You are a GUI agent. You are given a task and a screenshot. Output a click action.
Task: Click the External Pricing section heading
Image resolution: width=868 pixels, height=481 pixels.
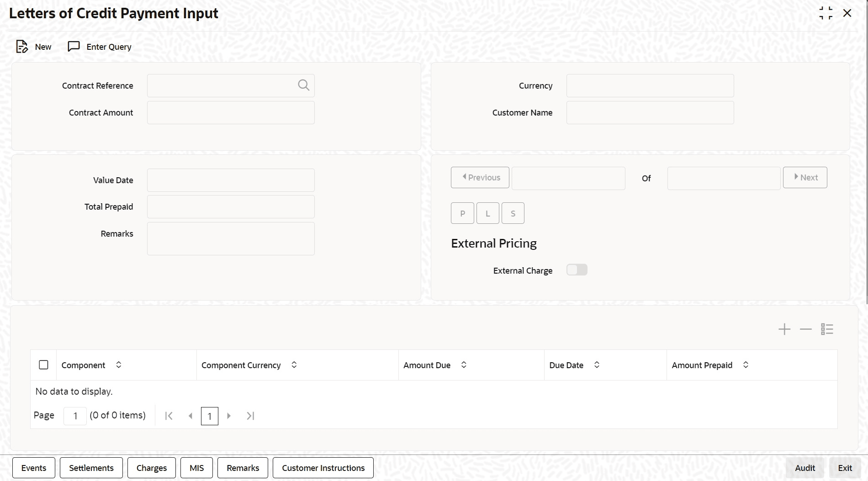(x=494, y=243)
